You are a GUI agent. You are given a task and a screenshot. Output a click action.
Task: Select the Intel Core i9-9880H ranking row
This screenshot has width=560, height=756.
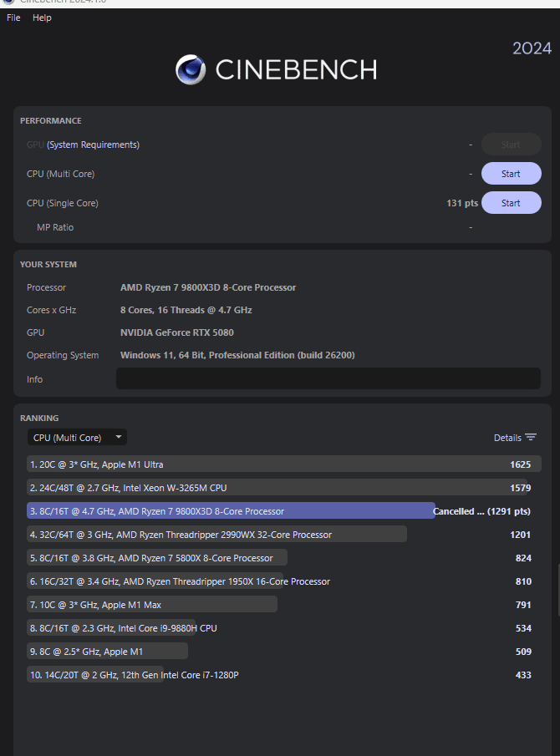tap(283, 627)
